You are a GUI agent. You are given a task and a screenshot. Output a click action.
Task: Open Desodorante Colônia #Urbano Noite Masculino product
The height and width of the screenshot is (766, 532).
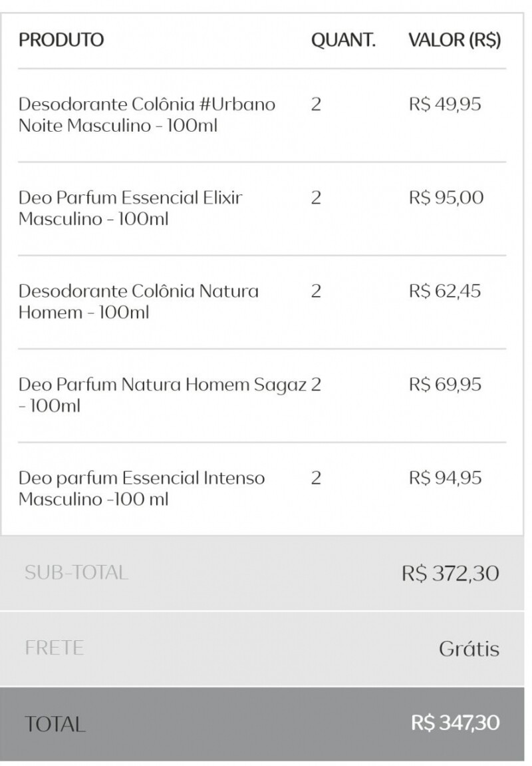click(146, 114)
